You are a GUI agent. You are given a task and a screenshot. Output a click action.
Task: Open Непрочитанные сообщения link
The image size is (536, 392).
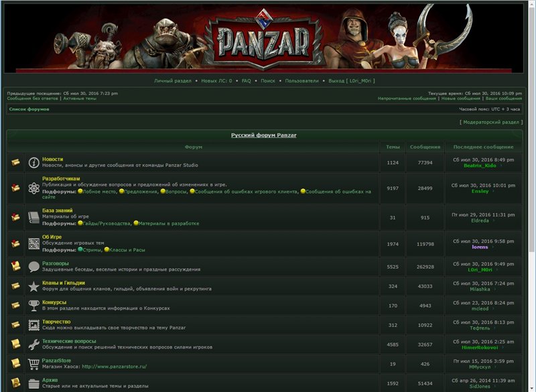[407, 99]
